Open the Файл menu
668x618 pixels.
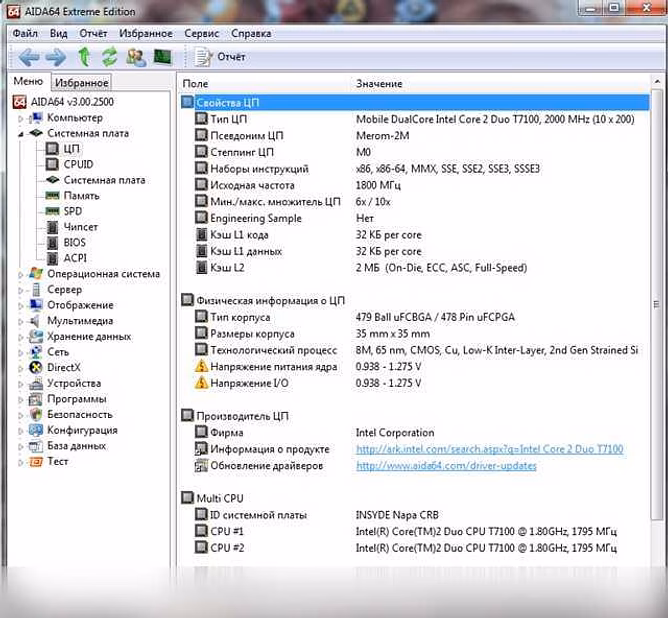[25, 33]
